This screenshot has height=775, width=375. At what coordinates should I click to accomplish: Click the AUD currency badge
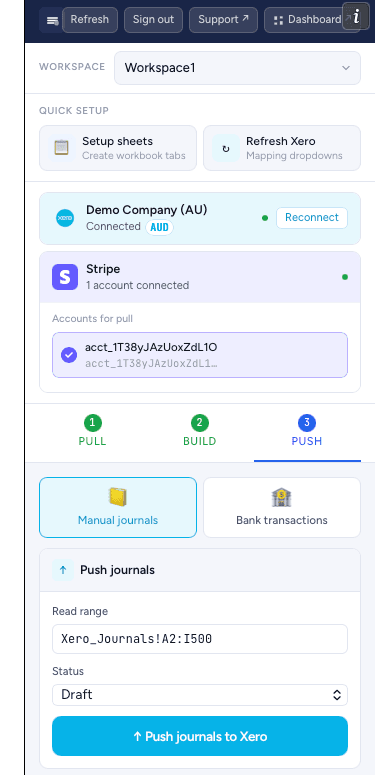point(159,227)
